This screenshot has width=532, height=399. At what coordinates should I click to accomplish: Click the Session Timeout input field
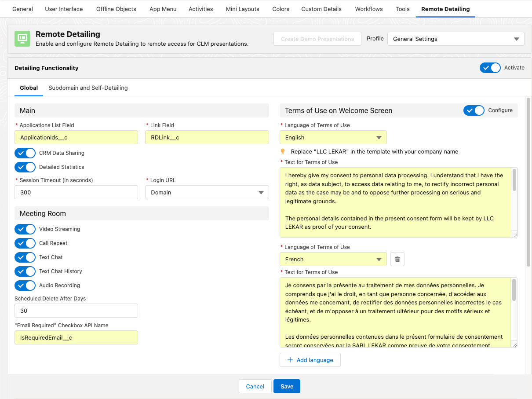pos(76,192)
